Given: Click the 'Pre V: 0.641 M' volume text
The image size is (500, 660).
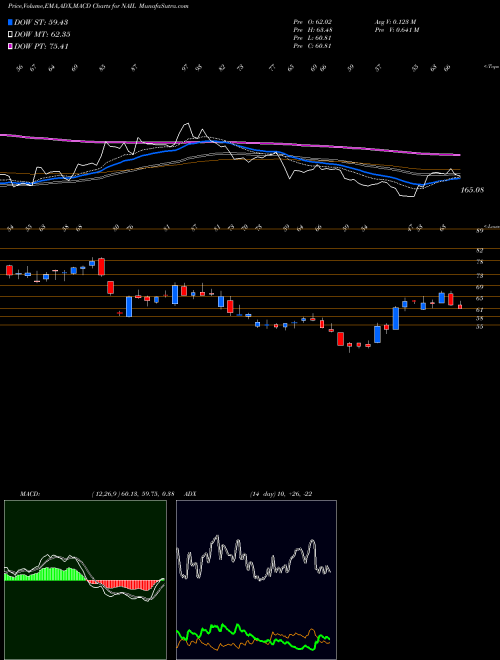Looking at the screenshot, I should tap(396, 30).
